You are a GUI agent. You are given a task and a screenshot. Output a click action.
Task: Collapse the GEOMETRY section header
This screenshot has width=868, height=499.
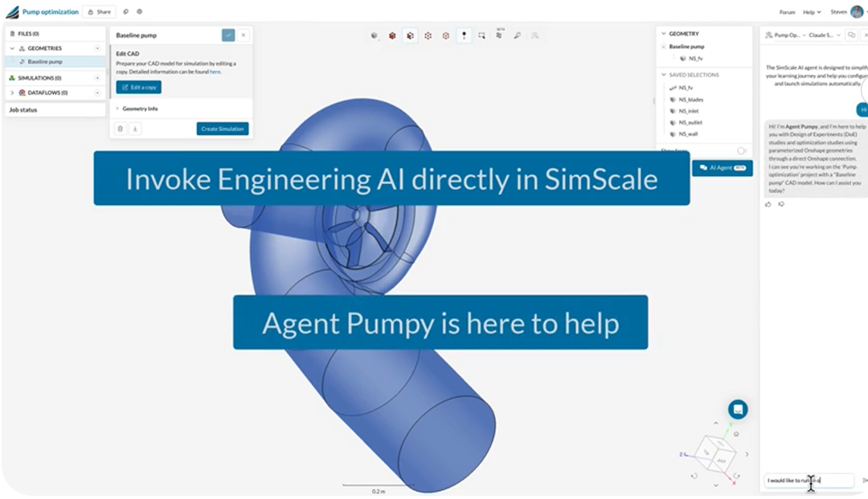(664, 34)
